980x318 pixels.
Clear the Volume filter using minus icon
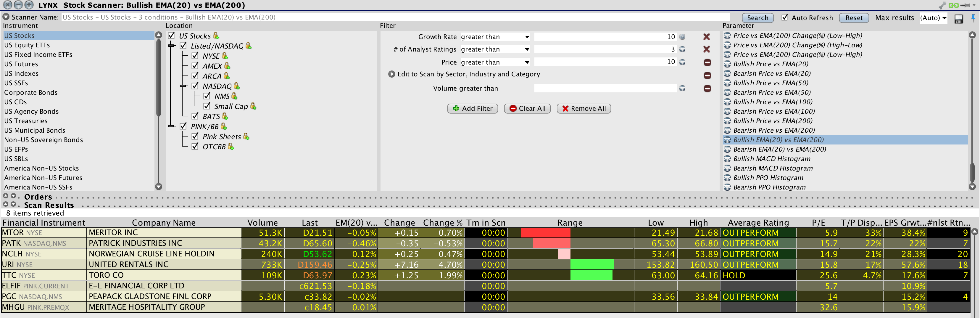(707, 89)
